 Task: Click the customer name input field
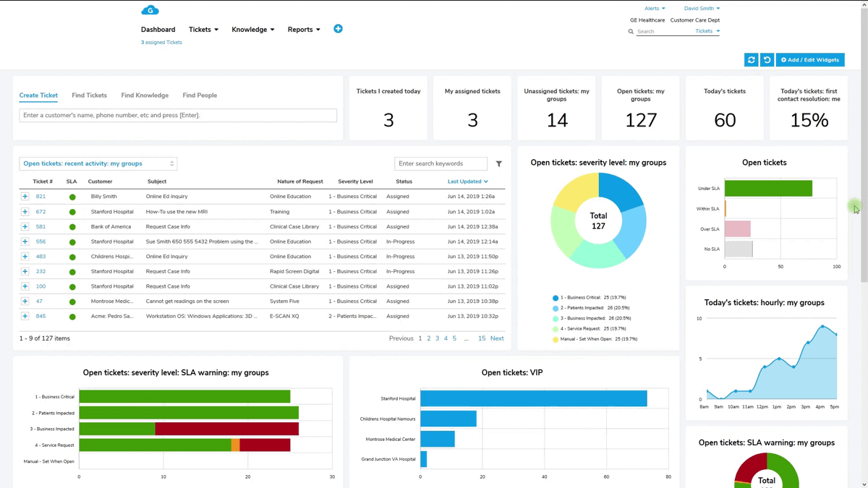(x=177, y=115)
